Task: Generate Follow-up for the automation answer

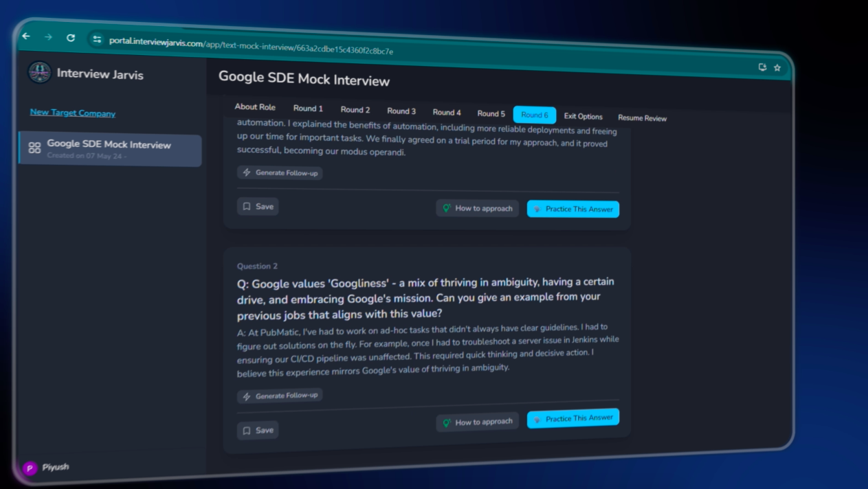Action: 280,172
